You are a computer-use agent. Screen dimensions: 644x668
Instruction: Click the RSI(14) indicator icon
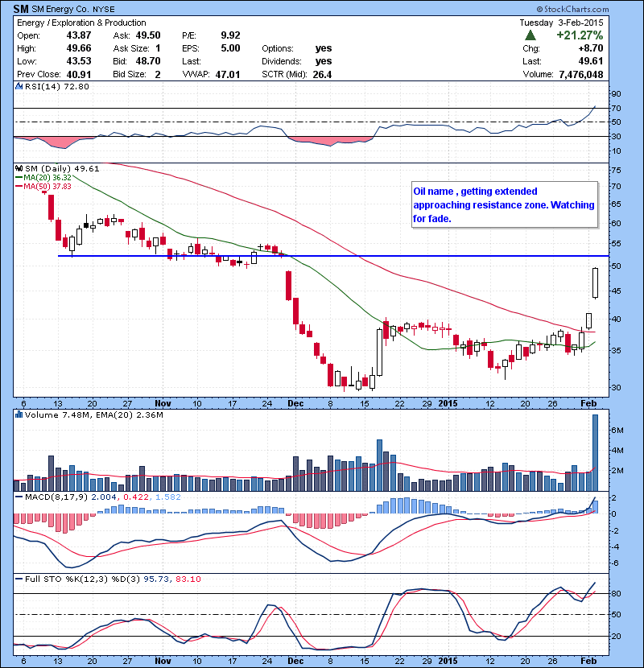19,86
